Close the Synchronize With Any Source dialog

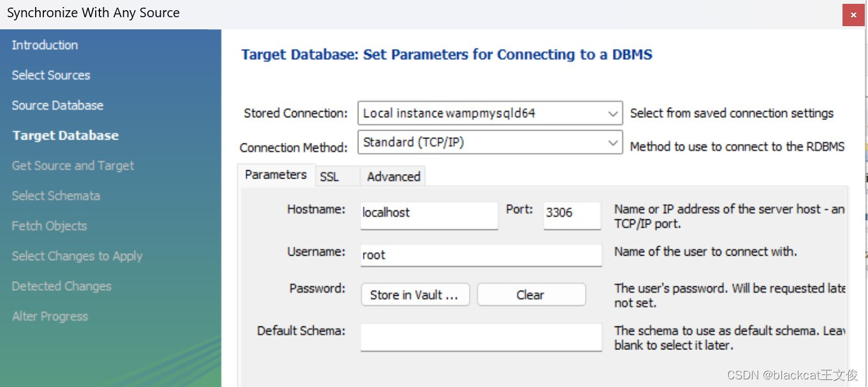[x=853, y=15]
